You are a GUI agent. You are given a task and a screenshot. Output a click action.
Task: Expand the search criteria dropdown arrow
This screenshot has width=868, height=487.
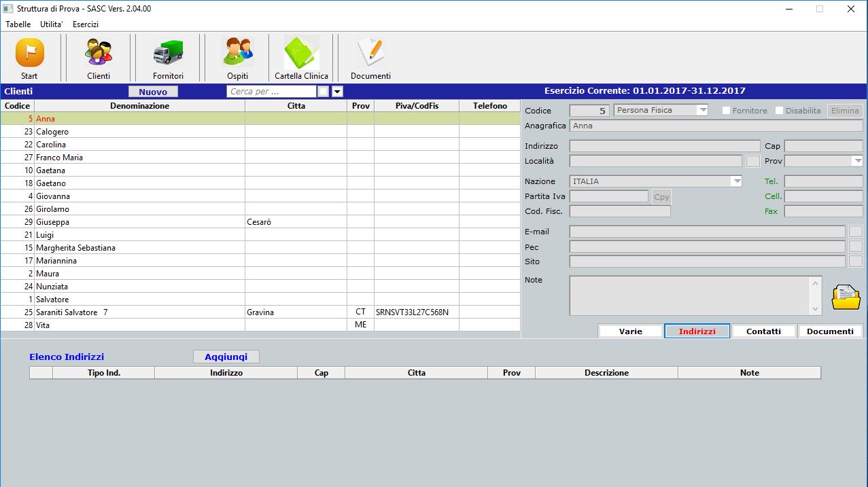point(337,92)
